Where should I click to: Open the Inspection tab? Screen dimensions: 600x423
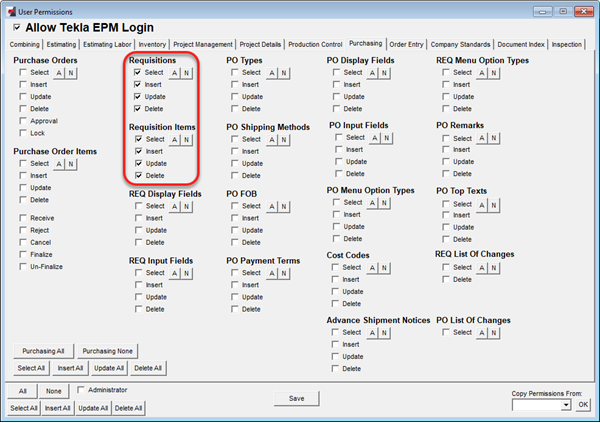click(567, 44)
